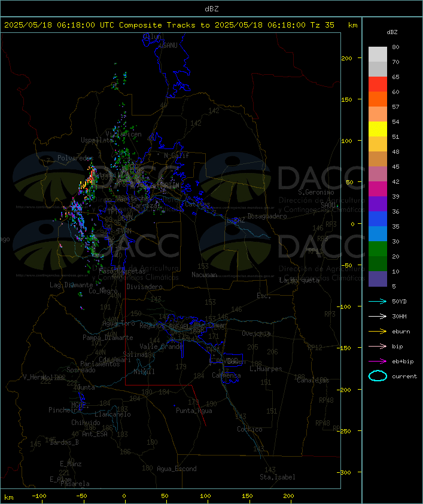This screenshot has height=504, width=423.
Task: Pick the dark green 20 dBZ color band
Action: (378, 263)
